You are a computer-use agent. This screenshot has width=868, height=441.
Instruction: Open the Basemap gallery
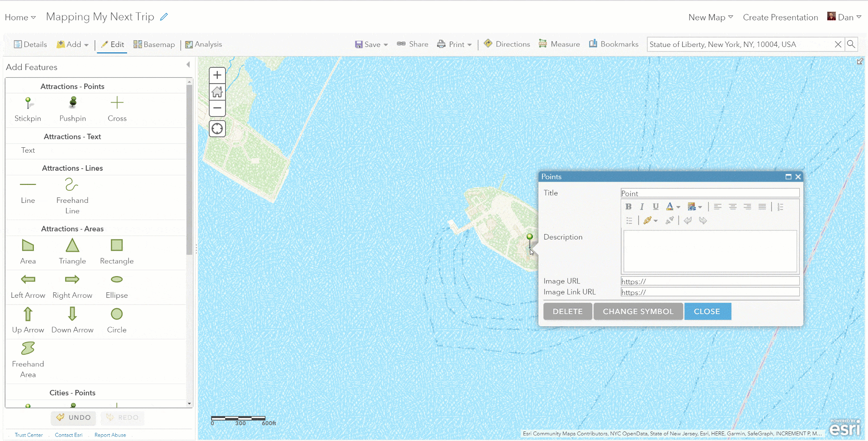coord(154,44)
